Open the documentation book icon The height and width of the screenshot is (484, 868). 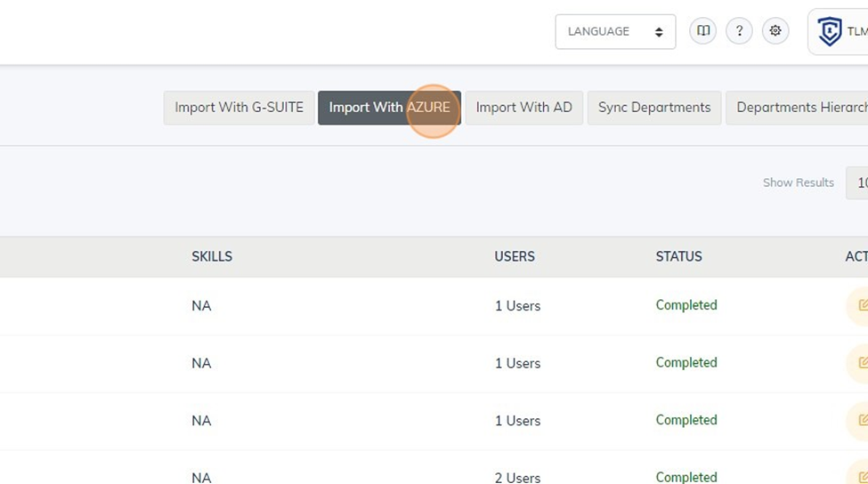pos(703,31)
